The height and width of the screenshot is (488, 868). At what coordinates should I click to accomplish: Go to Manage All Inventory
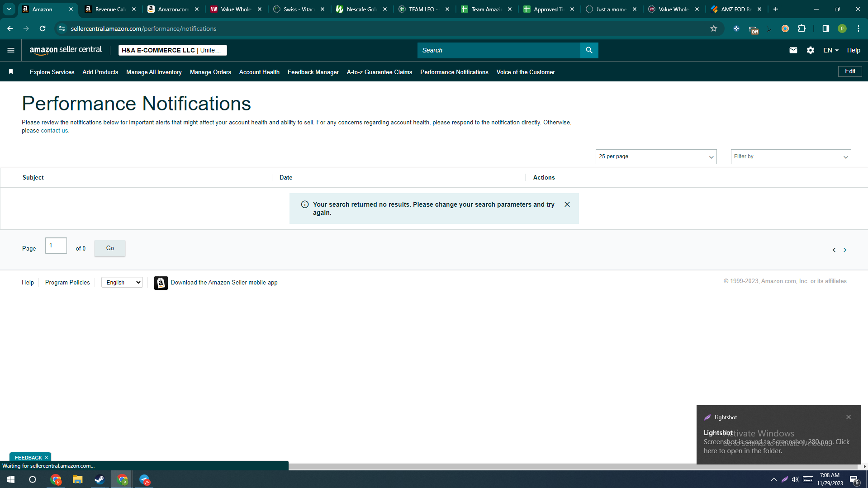click(154, 72)
